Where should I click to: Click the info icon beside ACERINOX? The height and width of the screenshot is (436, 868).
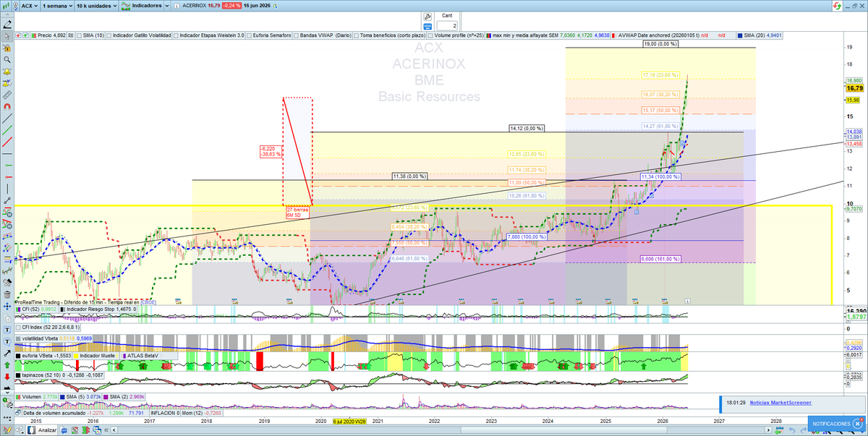[177, 6]
